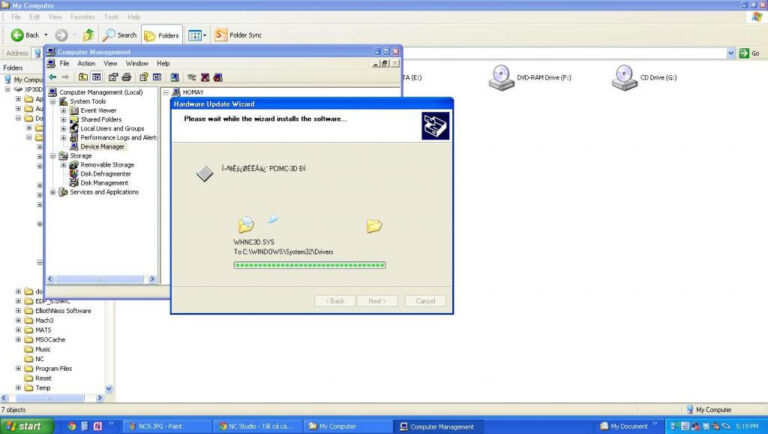Open the CD Drive (G:) icon
Image resolution: width=768 pixels, height=434 pixels.
(x=625, y=77)
